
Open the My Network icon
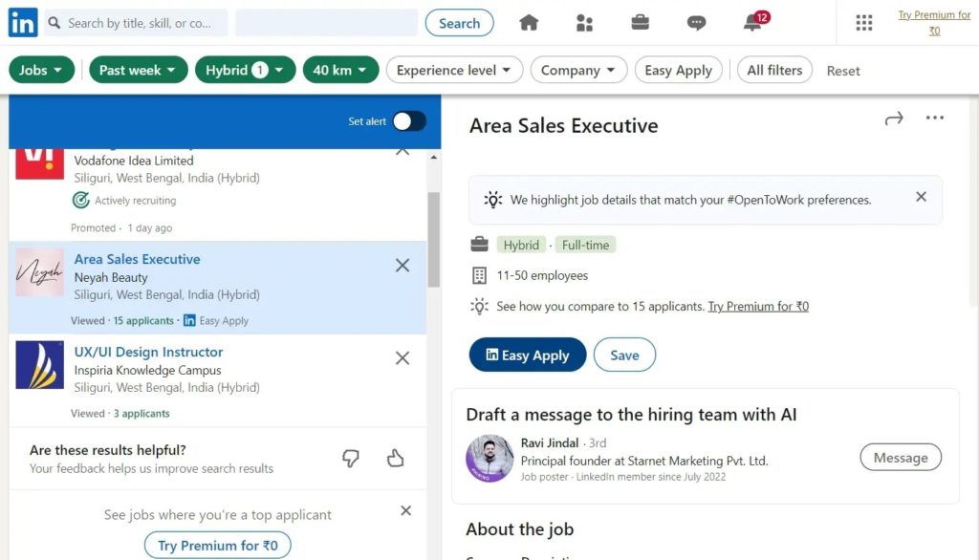[x=584, y=21]
